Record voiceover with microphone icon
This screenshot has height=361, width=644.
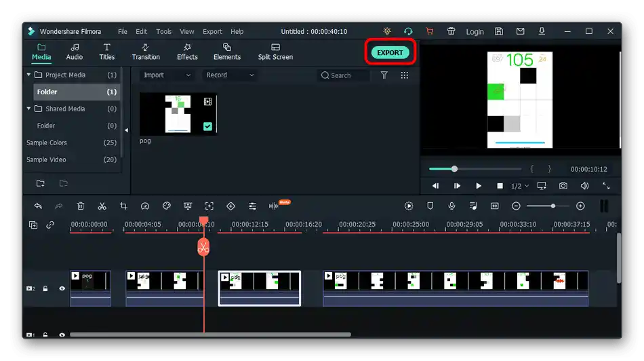point(451,206)
